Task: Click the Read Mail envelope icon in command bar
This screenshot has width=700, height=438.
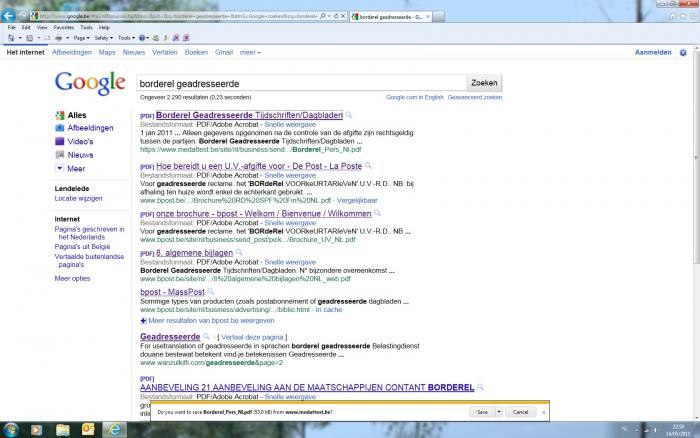Action: pos(47,38)
